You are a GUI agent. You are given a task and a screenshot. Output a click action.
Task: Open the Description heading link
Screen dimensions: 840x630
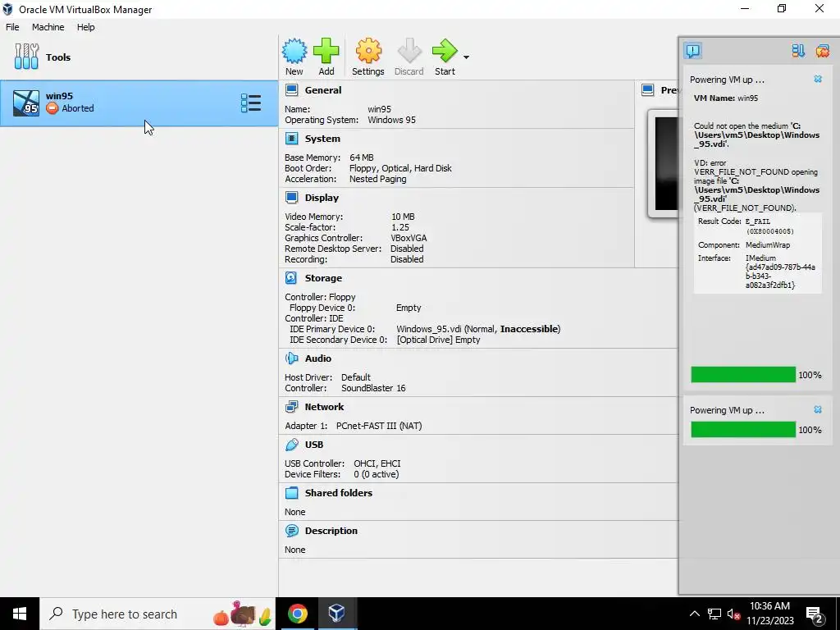tap(331, 531)
